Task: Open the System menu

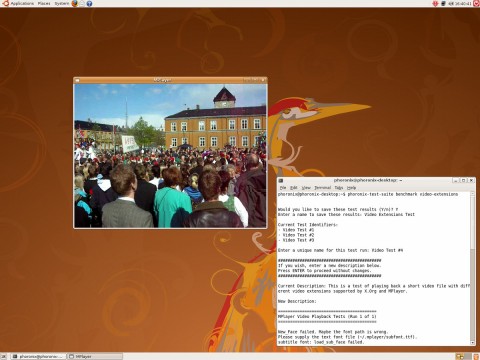Action: pyautogui.click(x=62, y=3)
